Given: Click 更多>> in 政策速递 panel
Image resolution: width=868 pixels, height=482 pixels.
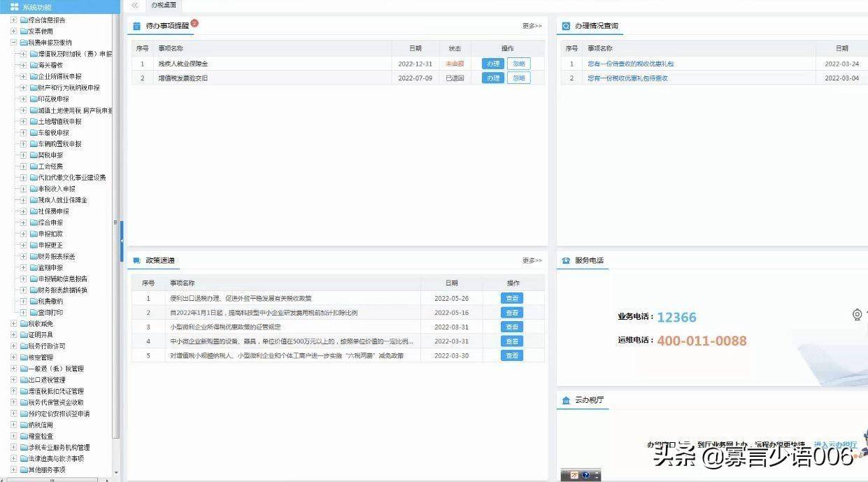Looking at the screenshot, I should 532,260.
